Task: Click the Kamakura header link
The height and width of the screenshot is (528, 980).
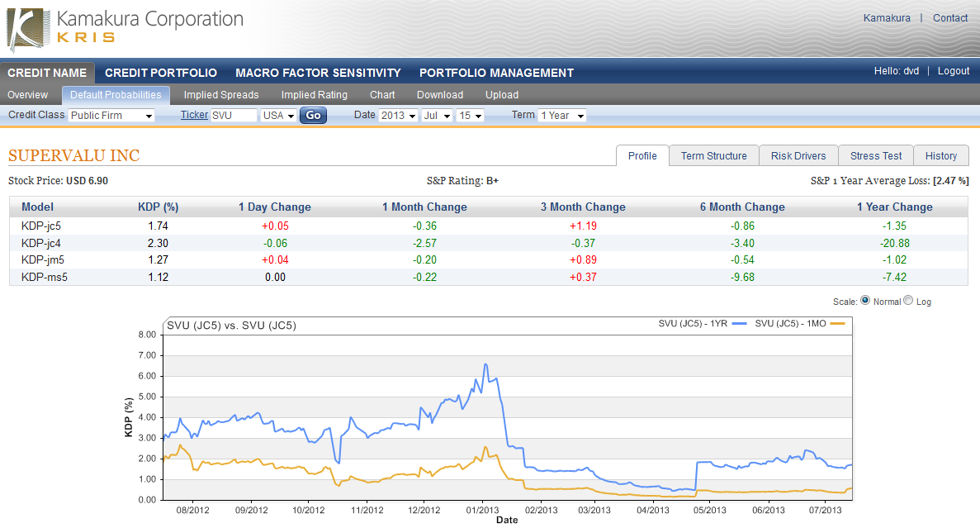Action: 887,18
